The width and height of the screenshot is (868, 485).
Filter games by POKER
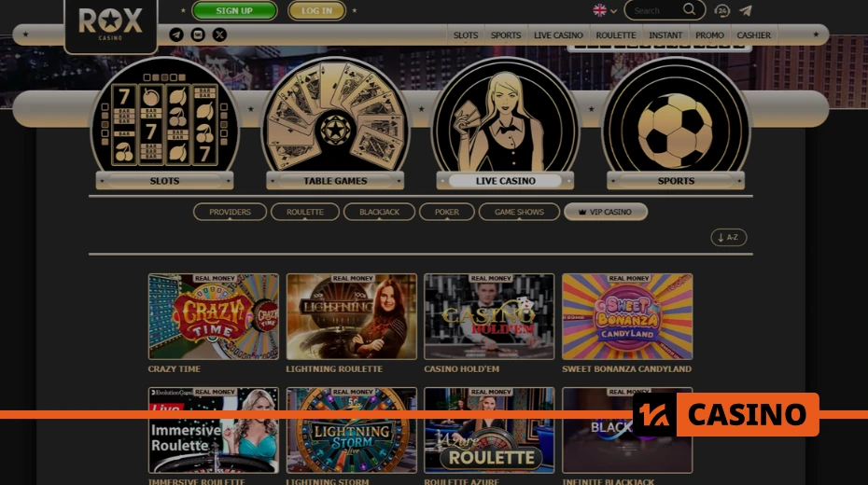pyautogui.click(x=447, y=212)
